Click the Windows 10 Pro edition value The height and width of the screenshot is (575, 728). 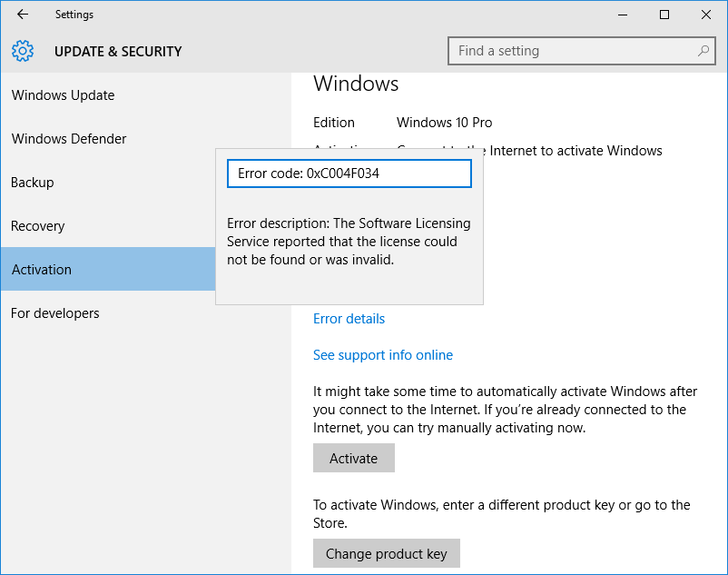pyautogui.click(x=444, y=122)
